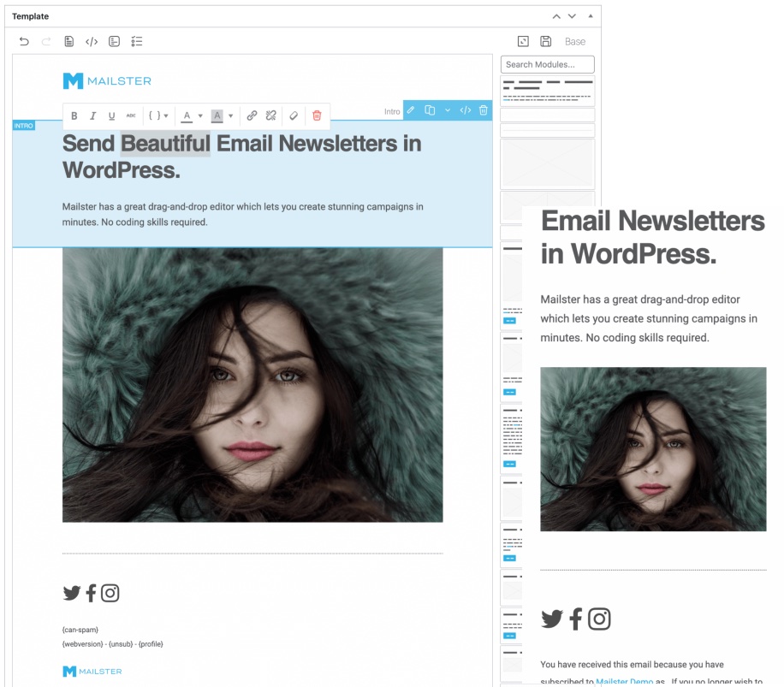This screenshot has width=784, height=687.
Task: Apply strikethrough formatting (ABC icon)
Action: pos(130,115)
